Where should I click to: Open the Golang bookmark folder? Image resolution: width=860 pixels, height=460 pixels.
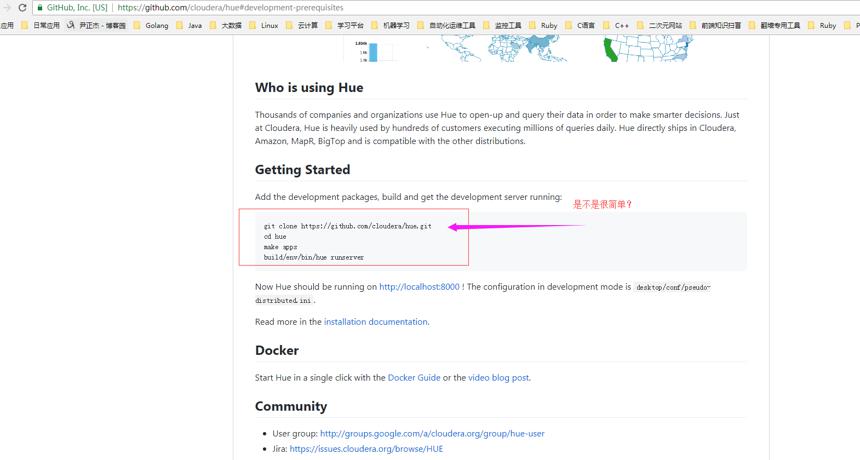coord(151,25)
